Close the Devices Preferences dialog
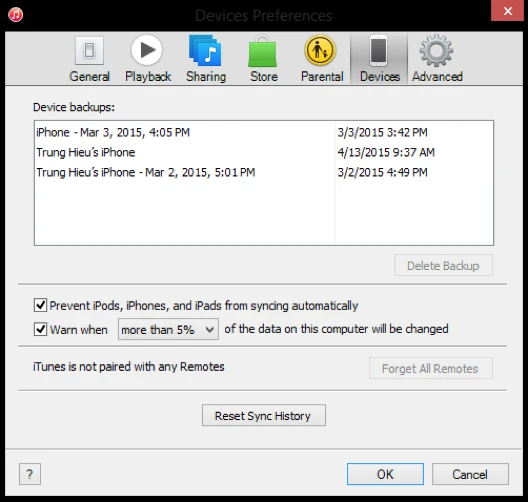The width and height of the screenshot is (528, 502). click(x=508, y=11)
